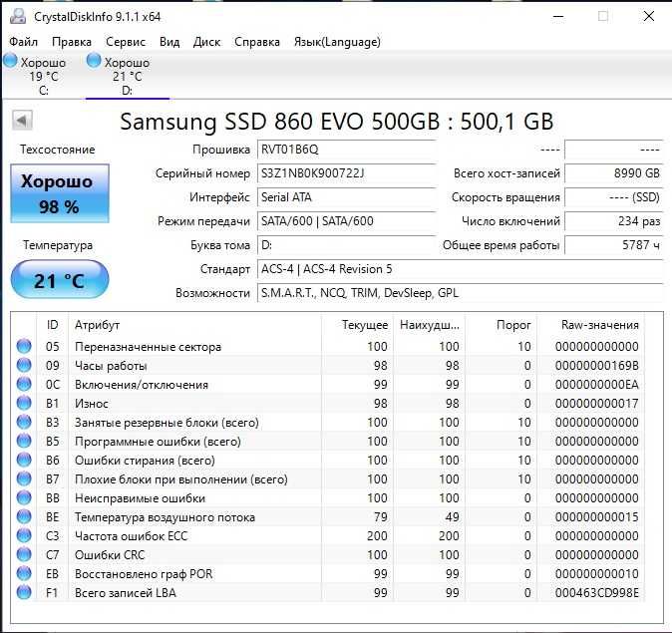Select Занятые резервные блоки (всего) text
Image resolution: width=672 pixels, height=633 pixels.
click(x=167, y=423)
